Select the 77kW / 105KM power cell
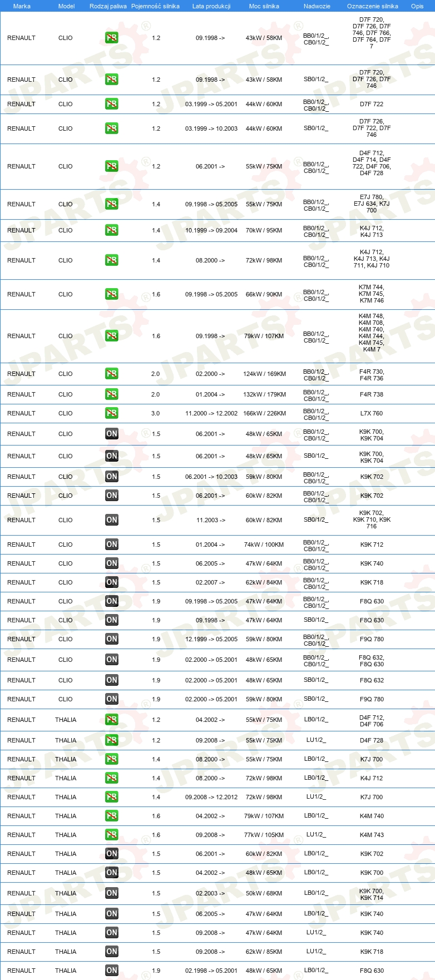This screenshot has width=435, height=980. tap(264, 835)
